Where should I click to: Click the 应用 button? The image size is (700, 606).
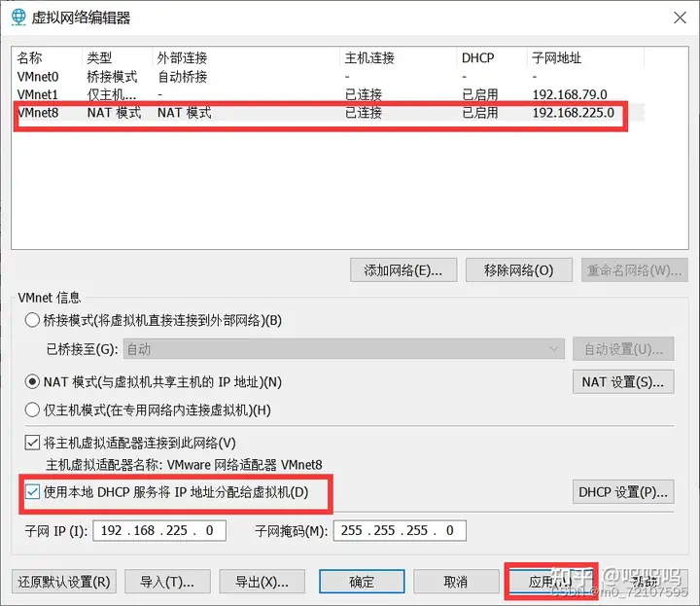coord(551,582)
